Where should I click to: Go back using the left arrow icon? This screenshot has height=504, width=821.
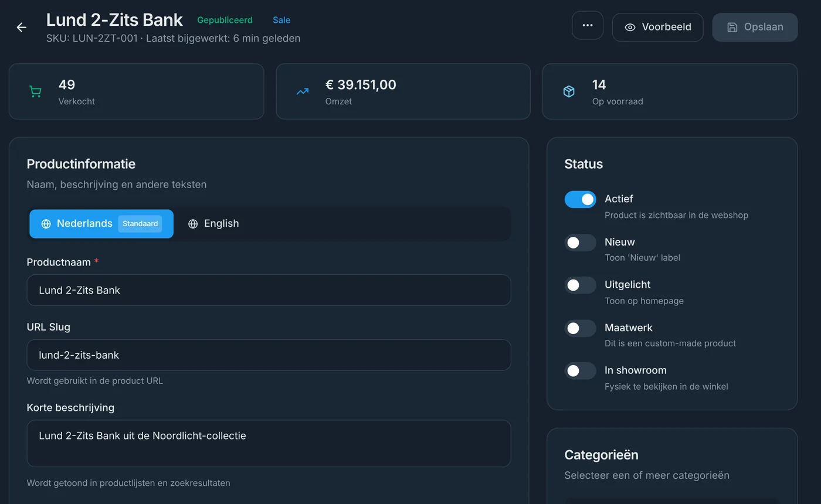click(22, 28)
